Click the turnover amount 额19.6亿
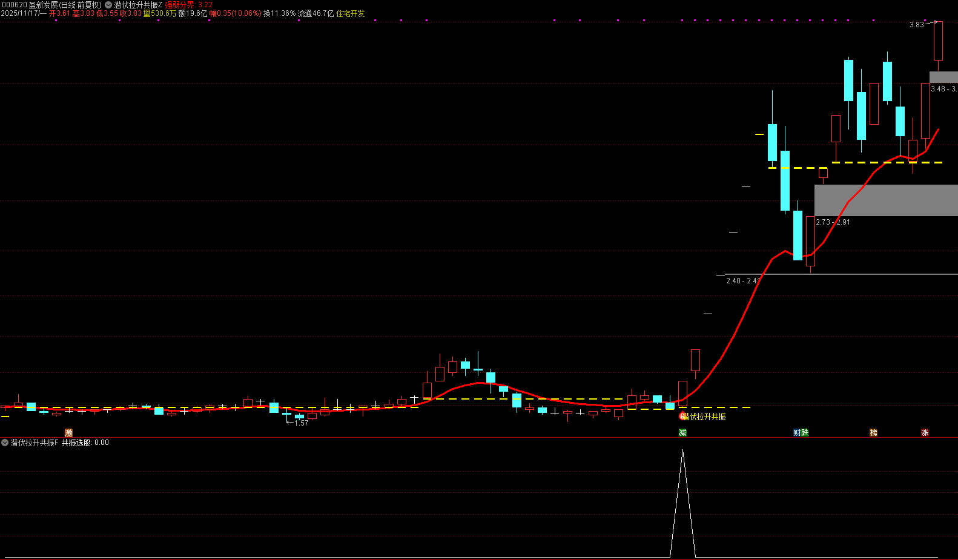This screenshot has height=560, width=958. tap(193, 13)
